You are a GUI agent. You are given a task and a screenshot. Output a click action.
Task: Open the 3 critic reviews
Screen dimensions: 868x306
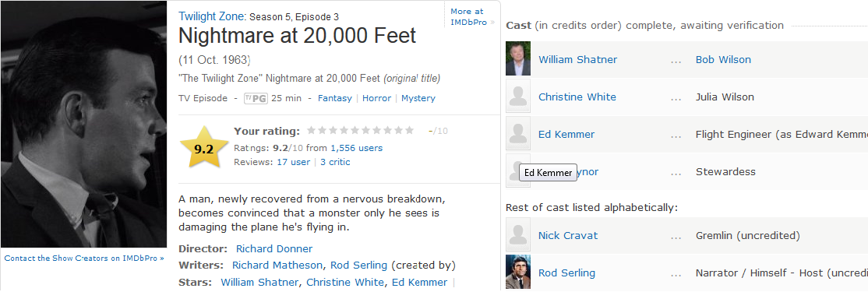335,162
